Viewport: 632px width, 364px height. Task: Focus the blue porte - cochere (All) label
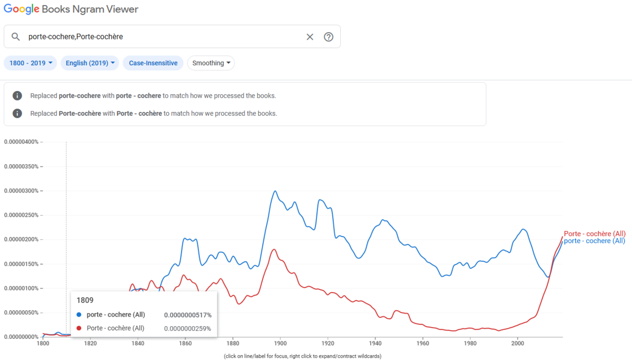(x=594, y=241)
